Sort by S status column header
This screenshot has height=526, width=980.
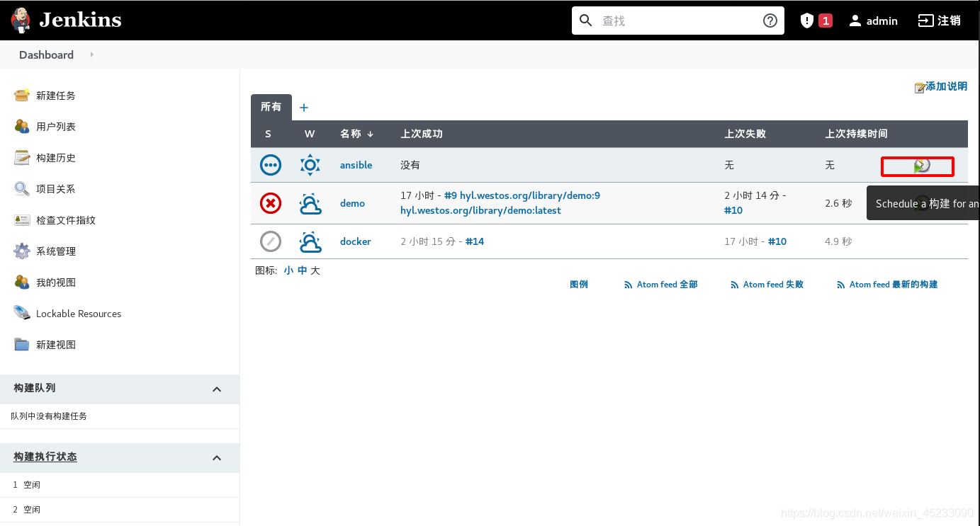click(269, 134)
